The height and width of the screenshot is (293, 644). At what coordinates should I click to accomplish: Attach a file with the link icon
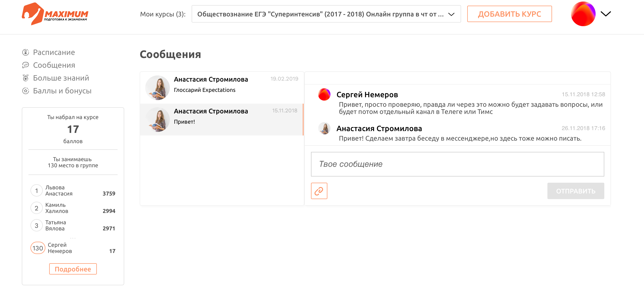pyautogui.click(x=319, y=191)
